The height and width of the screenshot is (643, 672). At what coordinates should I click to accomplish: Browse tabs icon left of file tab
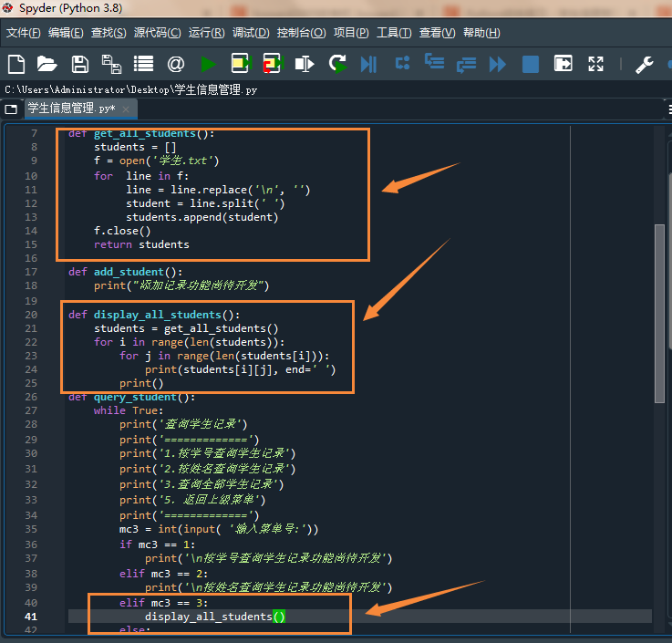(11, 109)
